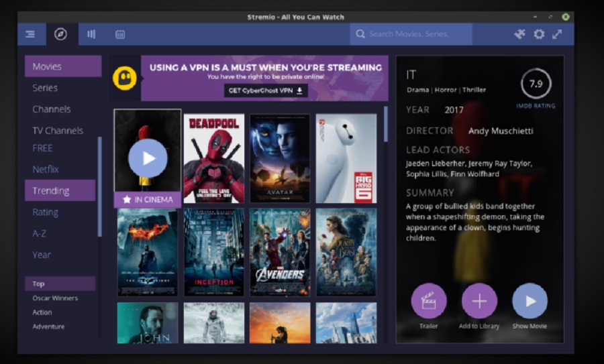604x364 pixels.
Task: Click the year value 2017
Action: [x=454, y=110]
